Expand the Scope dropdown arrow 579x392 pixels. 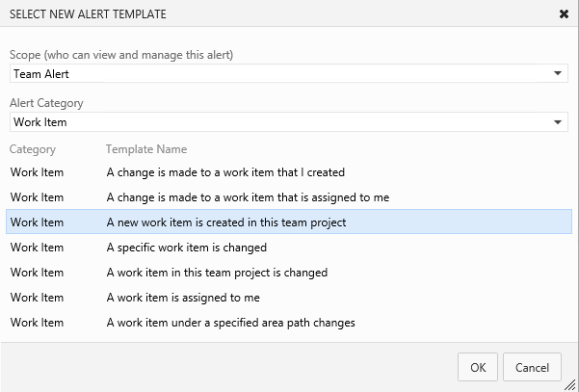click(558, 74)
